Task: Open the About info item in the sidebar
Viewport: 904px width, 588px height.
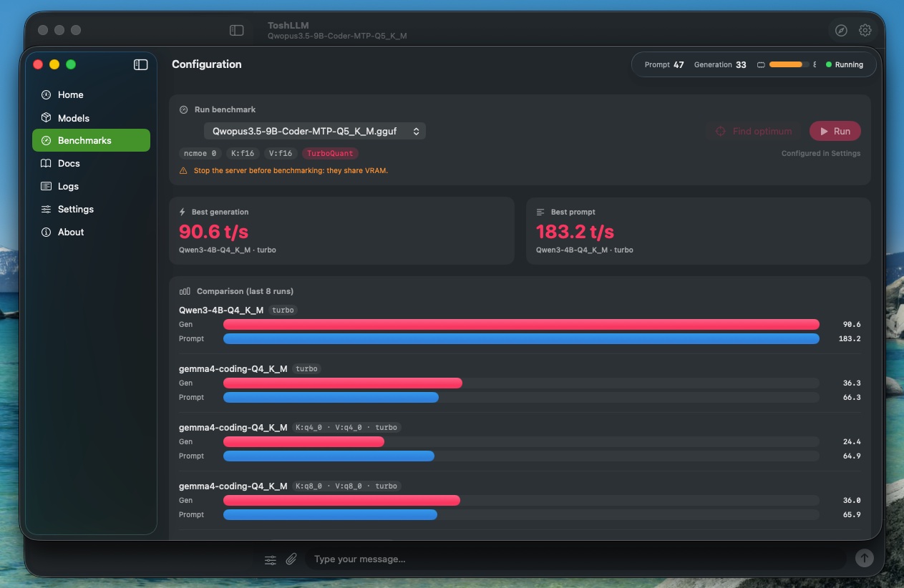Action: [x=91, y=232]
